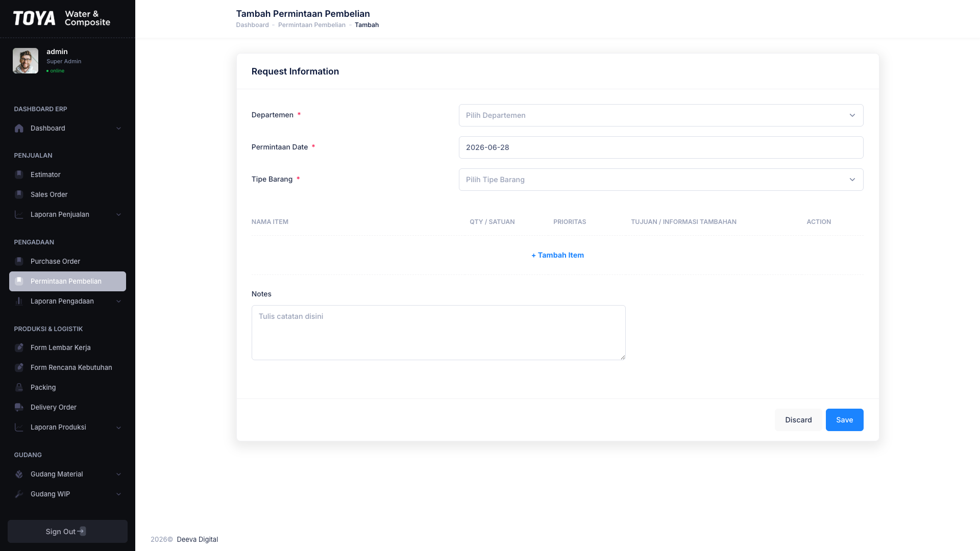This screenshot has height=551, width=980.
Task: Click the Laporan Penjualan chart icon
Action: coord(19,214)
